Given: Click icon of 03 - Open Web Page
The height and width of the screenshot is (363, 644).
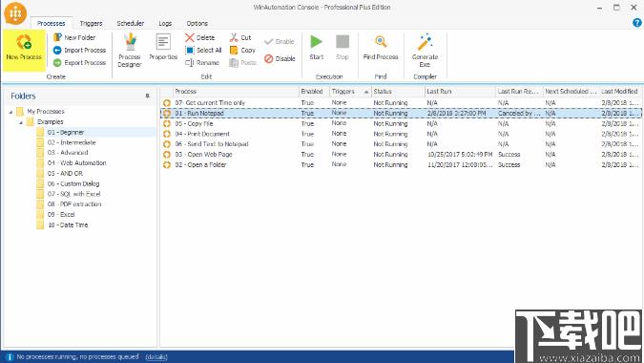Looking at the screenshot, I should click(167, 155).
